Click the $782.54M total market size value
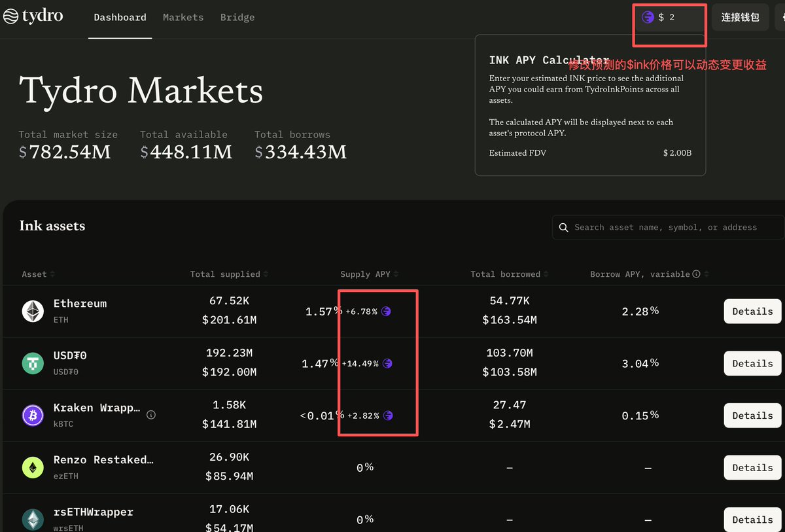 [65, 152]
